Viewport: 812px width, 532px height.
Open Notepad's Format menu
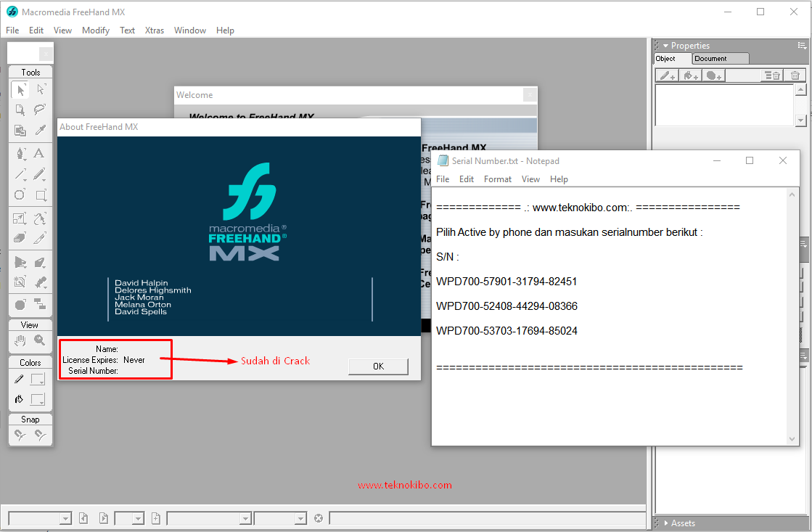(x=498, y=179)
